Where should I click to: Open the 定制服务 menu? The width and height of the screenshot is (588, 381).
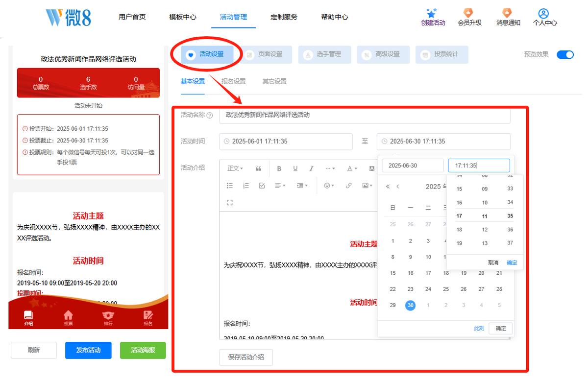[284, 17]
